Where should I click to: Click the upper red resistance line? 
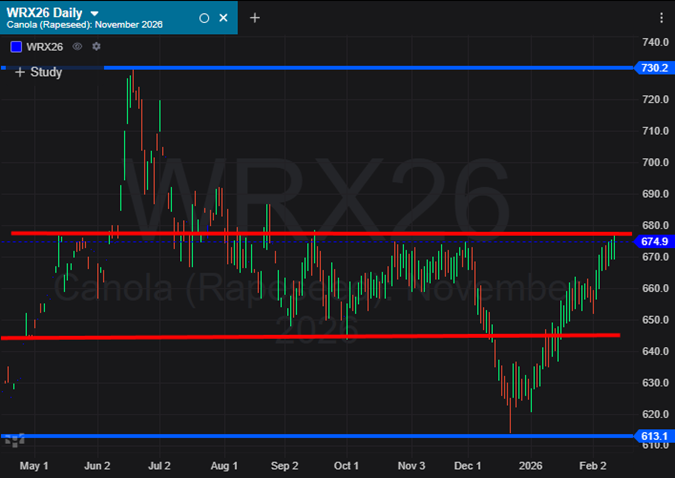point(321,233)
